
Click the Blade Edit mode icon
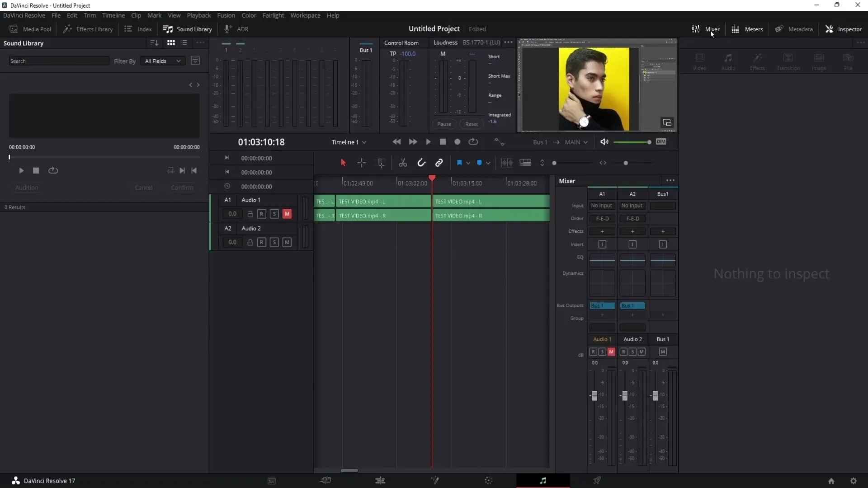pos(404,163)
